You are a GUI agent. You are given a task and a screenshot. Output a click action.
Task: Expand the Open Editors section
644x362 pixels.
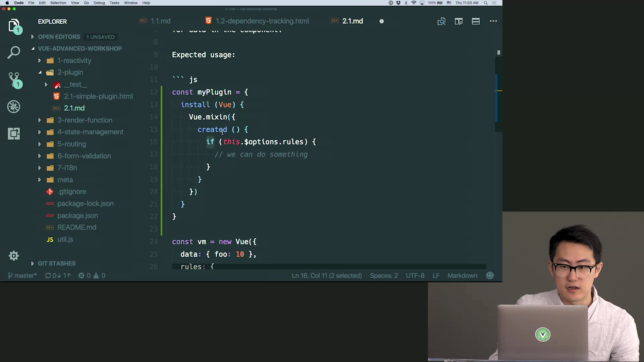coord(33,37)
